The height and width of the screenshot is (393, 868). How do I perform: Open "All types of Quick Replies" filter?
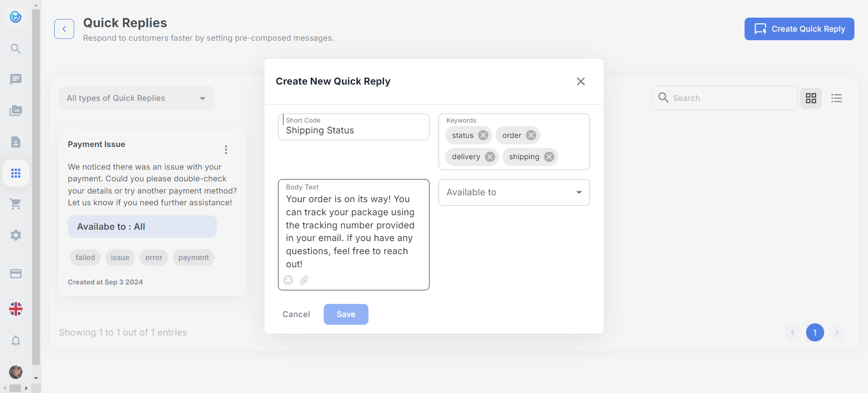(x=136, y=98)
